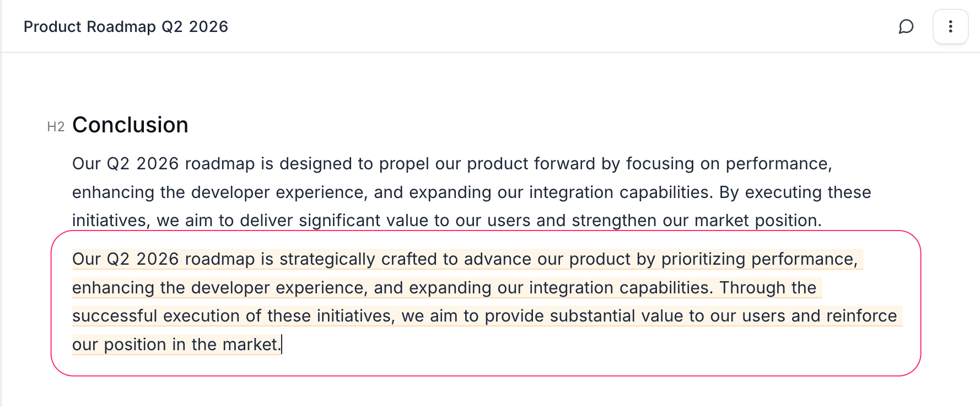This screenshot has height=407, width=980.
Task: Place cursor after 'market.' in highlighted text
Action: pos(281,345)
